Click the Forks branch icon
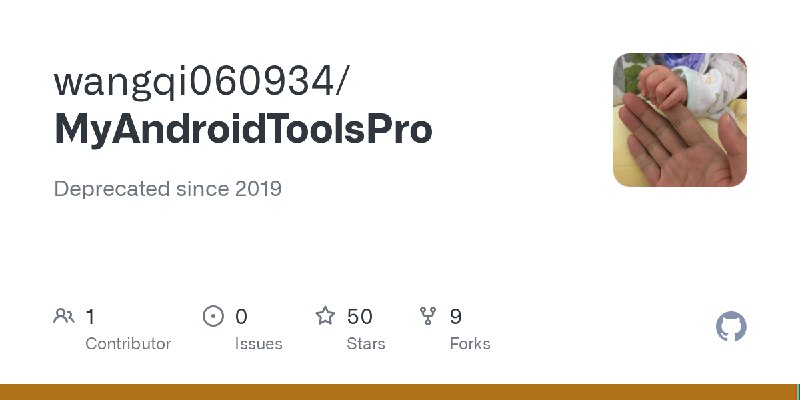Image resolution: width=800 pixels, height=400 pixels. tap(428, 316)
